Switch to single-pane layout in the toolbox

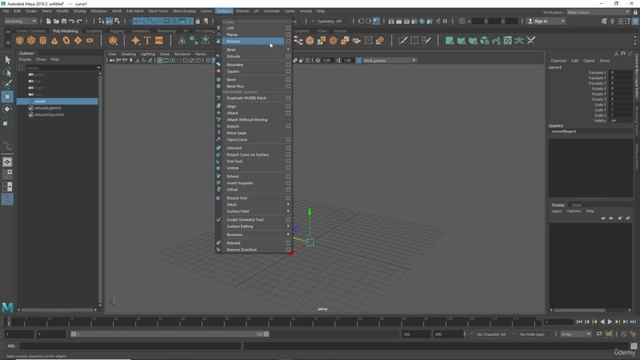(7, 162)
